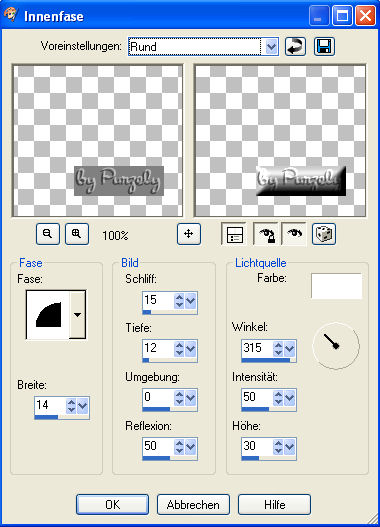
Task: Click the zoom in magnifier icon
Action: point(77,234)
